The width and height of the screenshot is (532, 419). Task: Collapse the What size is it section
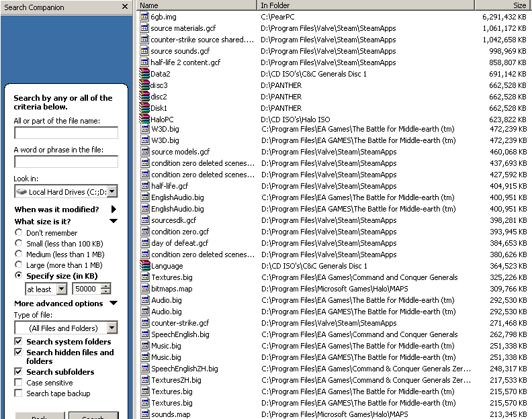tap(114, 221)
